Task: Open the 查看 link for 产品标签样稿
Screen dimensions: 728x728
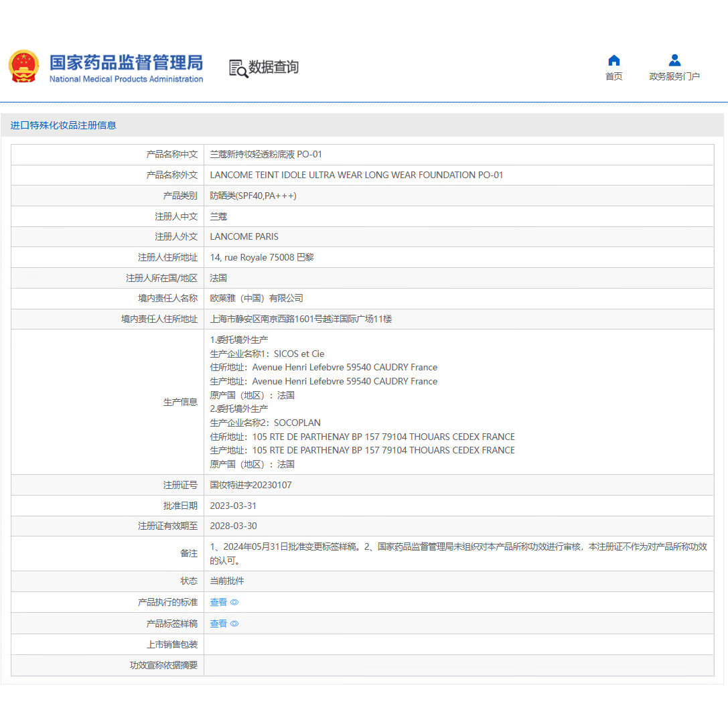Action: pos(218,624)
